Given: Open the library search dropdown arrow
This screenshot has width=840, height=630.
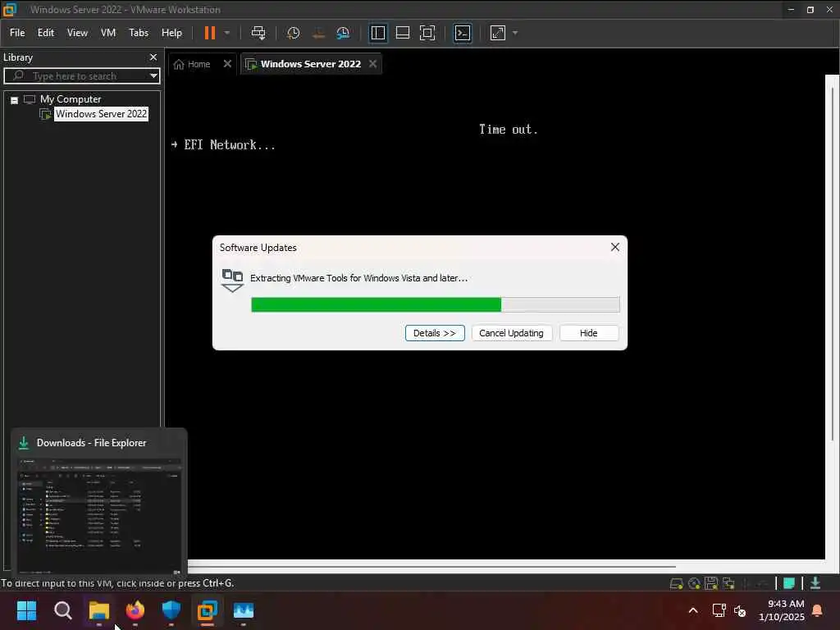Looking at the screenshot, I should [153, 75].
